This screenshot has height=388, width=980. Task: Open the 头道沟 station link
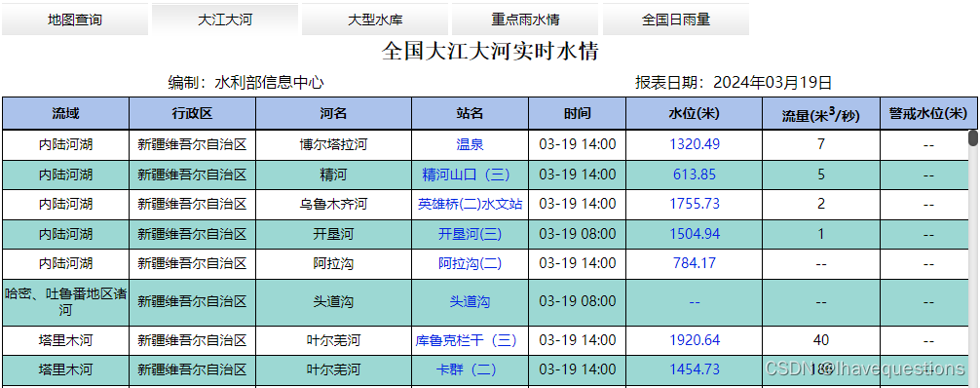[x=470, y=302]
